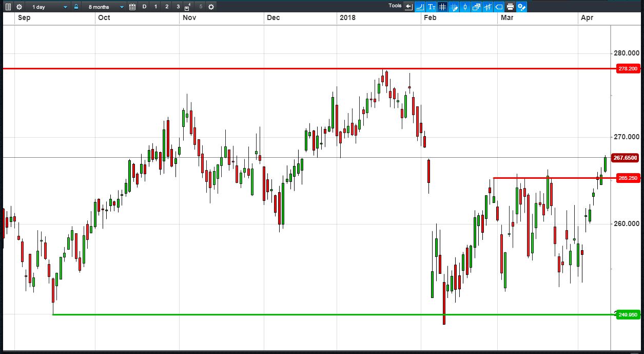Click the Feb label on time axis

[430, 18]
